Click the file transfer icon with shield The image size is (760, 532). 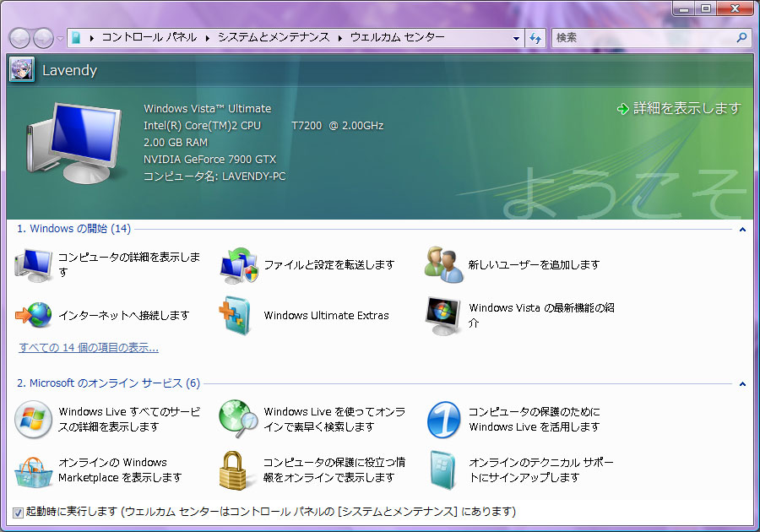(x=239, y=265)
